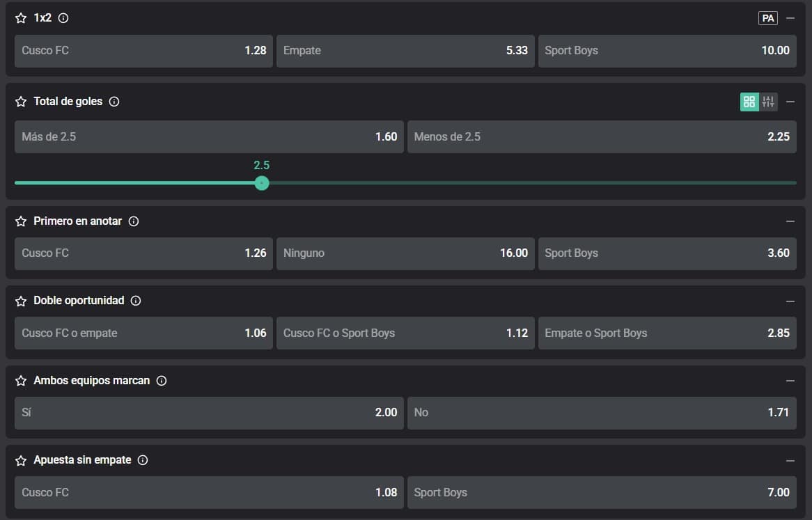Show info for Apuesta sin empate
Image resolution: width=812 pixels, height=520 pixels.
(143, 460)
